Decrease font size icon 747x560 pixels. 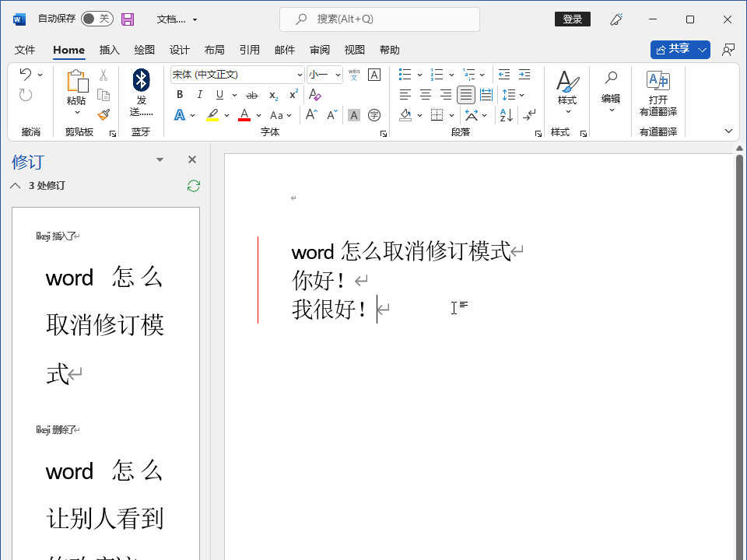click(x=332, y=115)
